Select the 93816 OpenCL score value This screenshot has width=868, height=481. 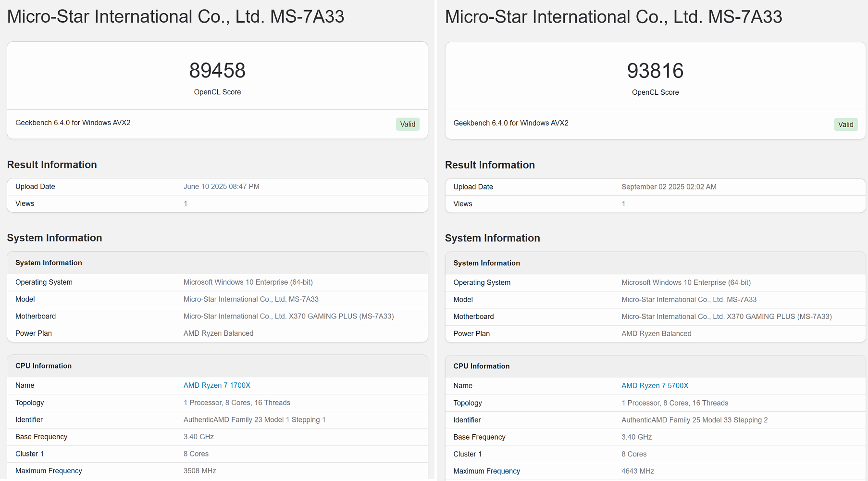pyautogui.click(x=655, y=71)
